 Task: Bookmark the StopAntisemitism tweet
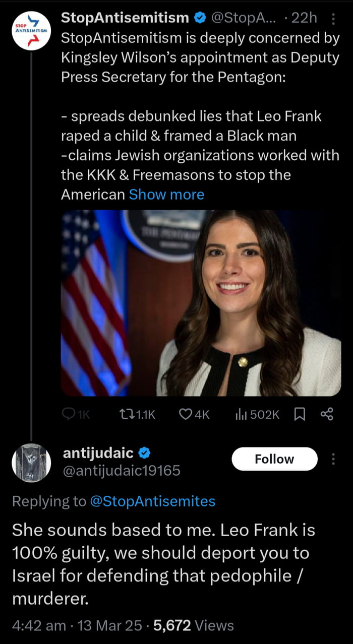point(300,414)
